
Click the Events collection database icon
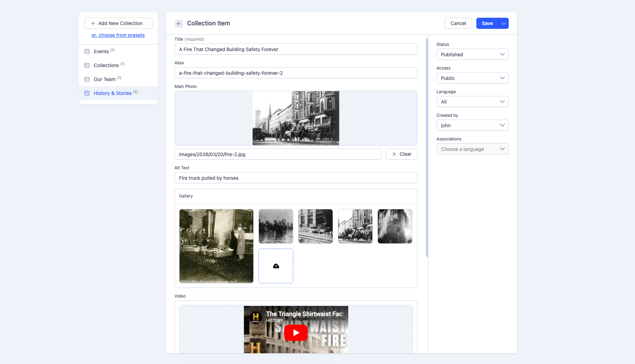pos(87,51)
